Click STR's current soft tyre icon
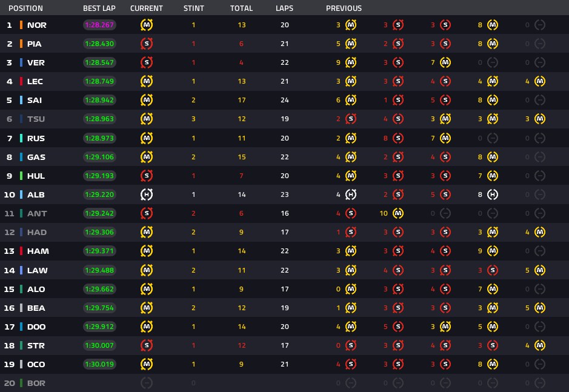Image resolution: width=569 pixels, height=392 pixels. click(x=147, y=345)
